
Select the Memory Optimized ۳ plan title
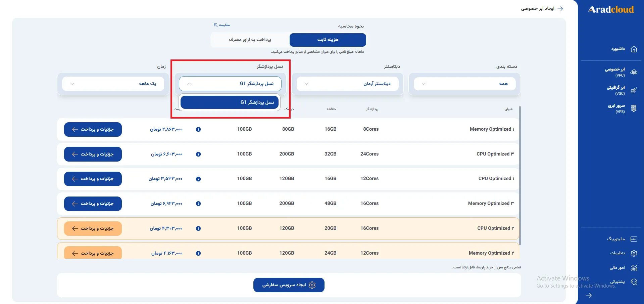tap(491, 204)
